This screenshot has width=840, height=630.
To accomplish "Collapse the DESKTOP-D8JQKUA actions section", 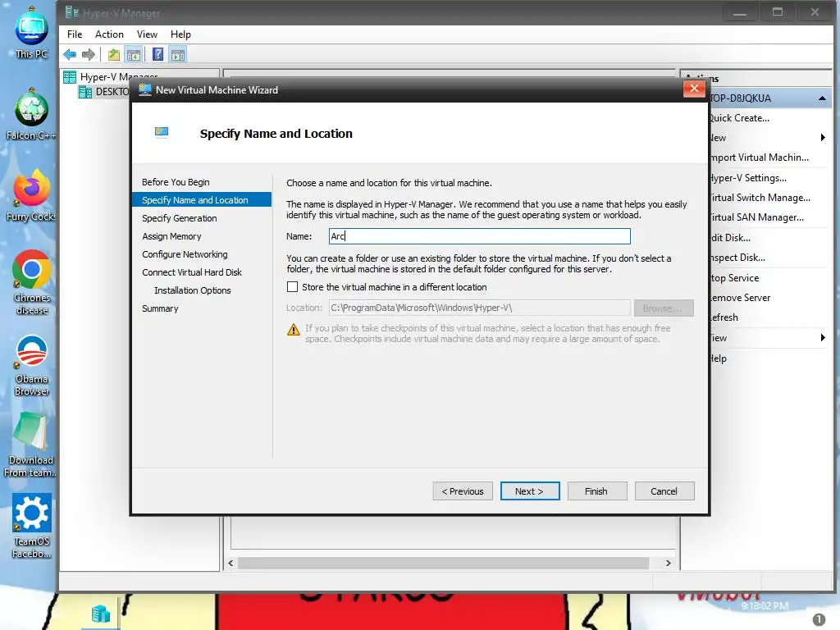I will point(822,98).
